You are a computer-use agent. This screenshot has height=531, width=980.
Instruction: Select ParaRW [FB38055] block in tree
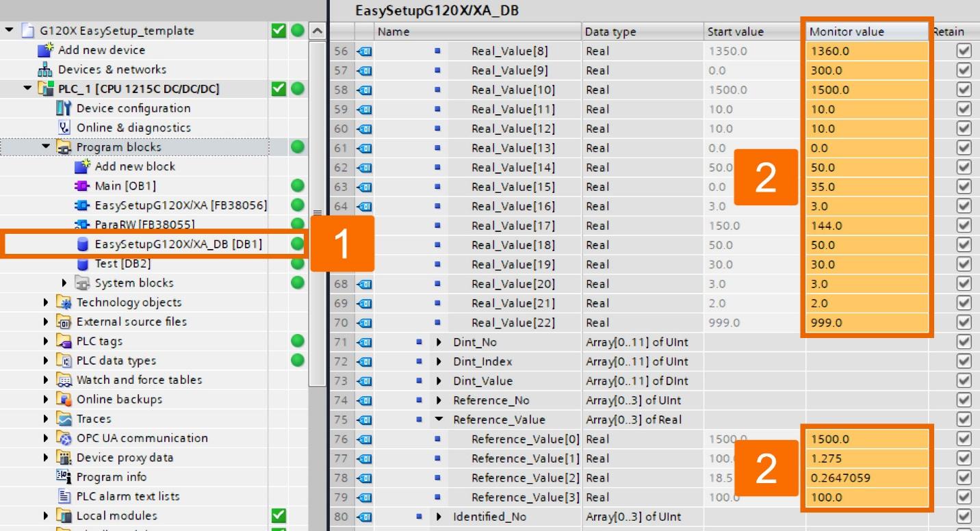(144, 224)
